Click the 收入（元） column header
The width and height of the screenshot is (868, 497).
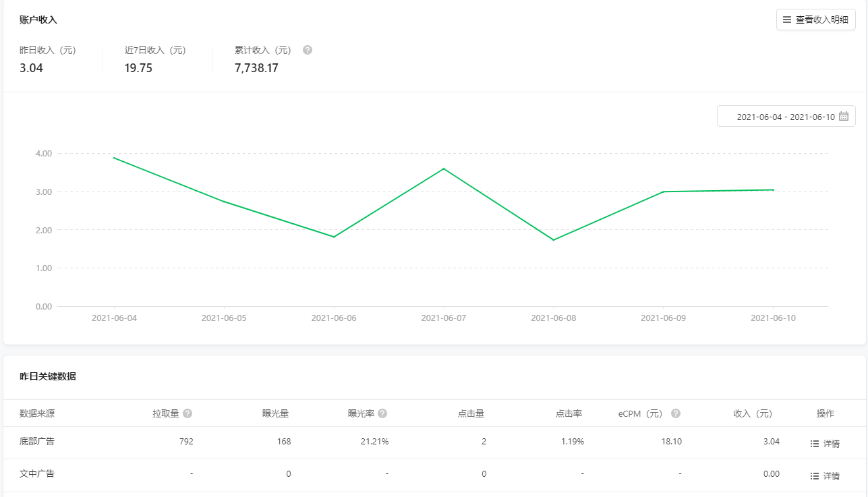(752, 413)
